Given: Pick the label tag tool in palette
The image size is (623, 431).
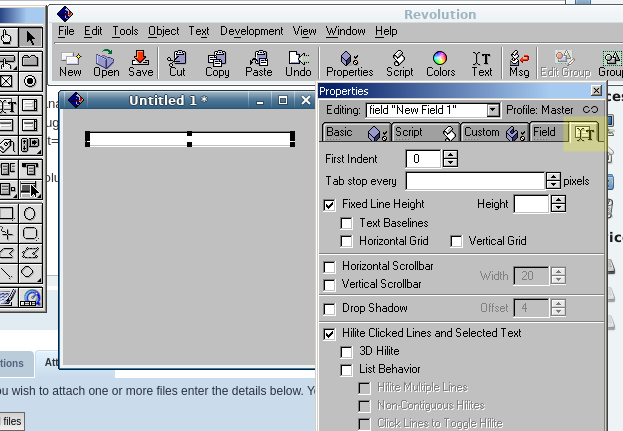Looking at the screenshot, I should click(x=7, y=146).
